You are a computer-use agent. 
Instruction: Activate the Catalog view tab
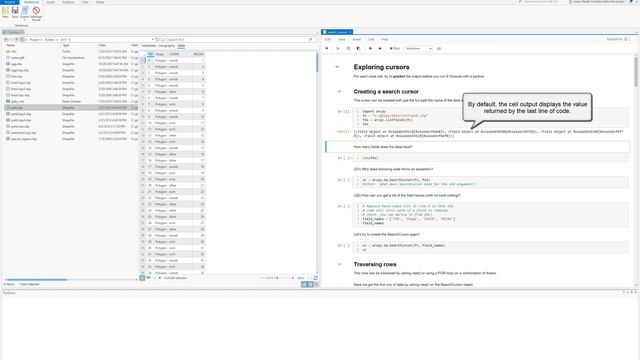click(x=13, y=32)
